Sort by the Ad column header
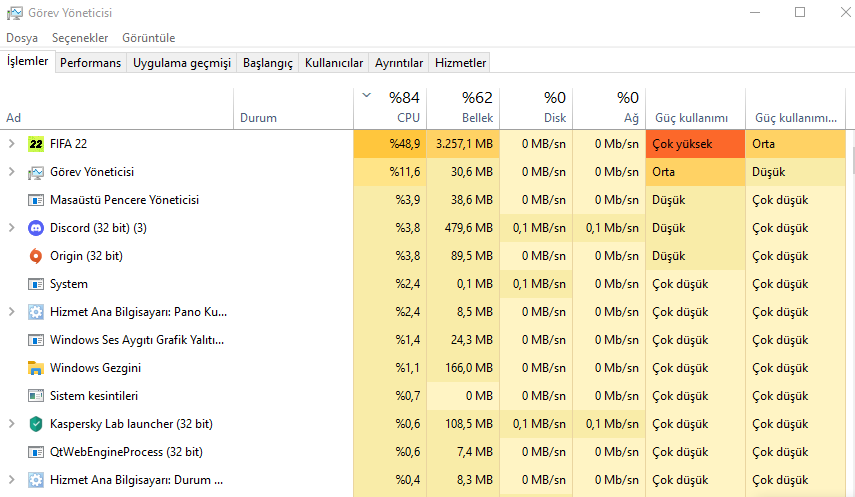Image resolution: width=855 pixels, height=497 pixels. [117, 109]
